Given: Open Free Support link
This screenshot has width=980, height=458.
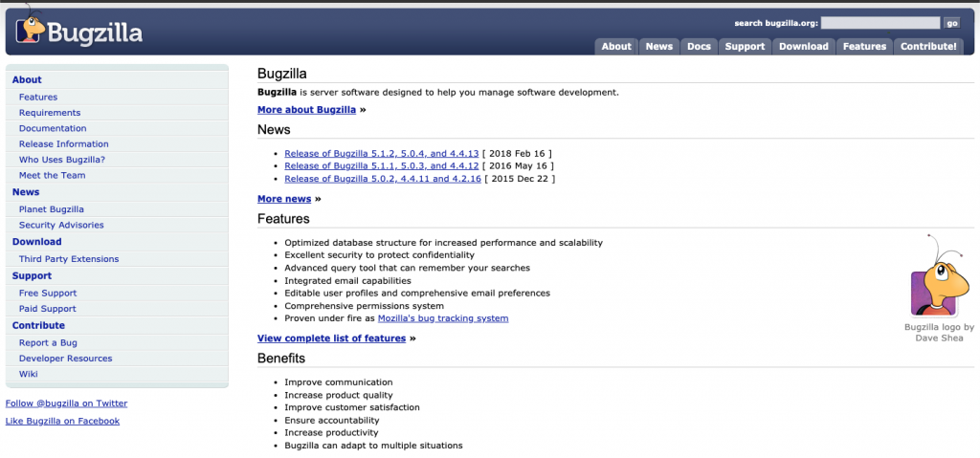Looking at the screenshot, I should click(x=48, y=294).
